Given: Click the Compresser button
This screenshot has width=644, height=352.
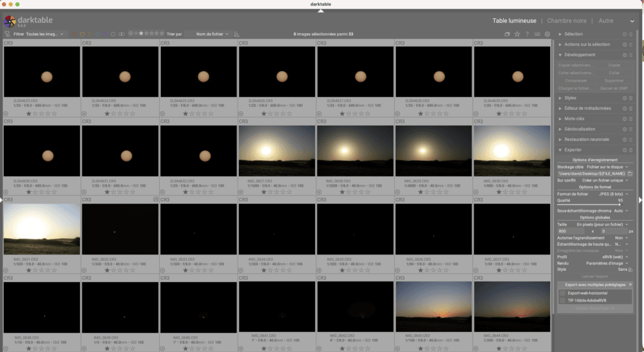Looking at the screenshot, I should [576, 81].
